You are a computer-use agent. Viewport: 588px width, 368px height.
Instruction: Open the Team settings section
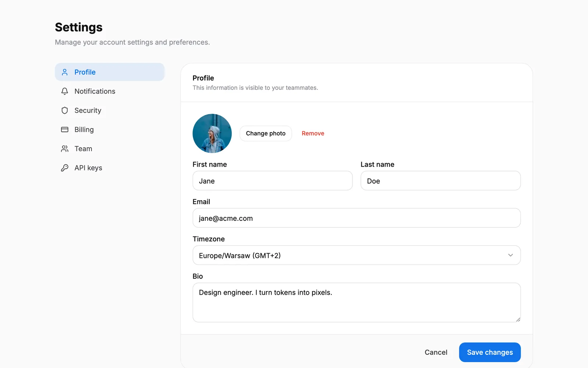coord(110,149)
